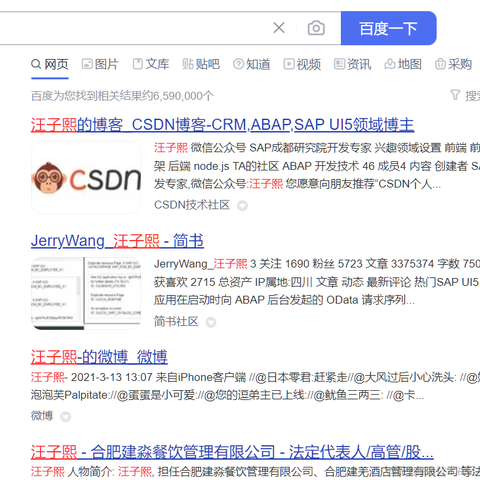Click 微博 snippet dated 2021-3-13 13:07

point(255,377)
